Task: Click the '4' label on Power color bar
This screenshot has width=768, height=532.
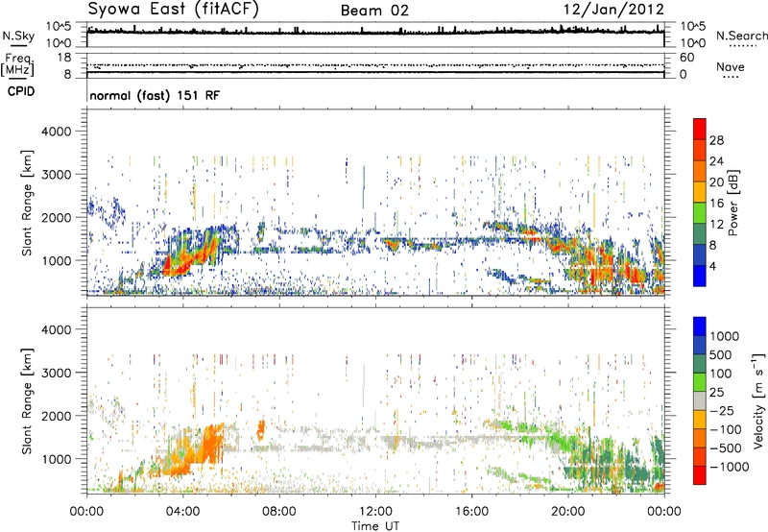Action: (712, 267)
